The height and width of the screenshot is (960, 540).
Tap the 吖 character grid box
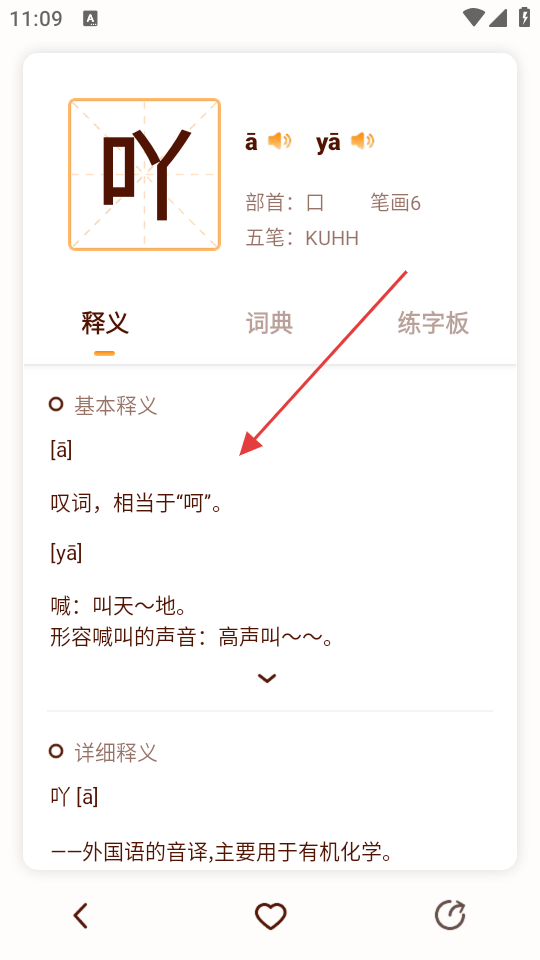[x=144, y=174]
